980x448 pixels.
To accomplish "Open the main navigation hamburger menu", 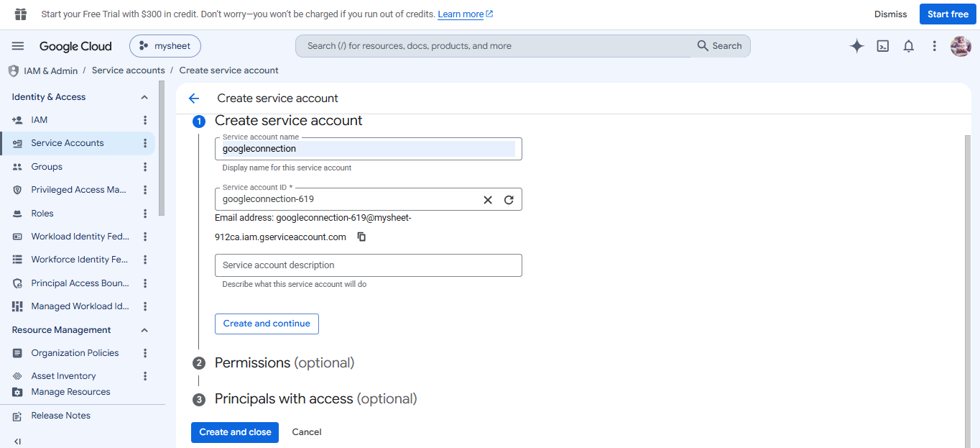I will coord(18,46).
